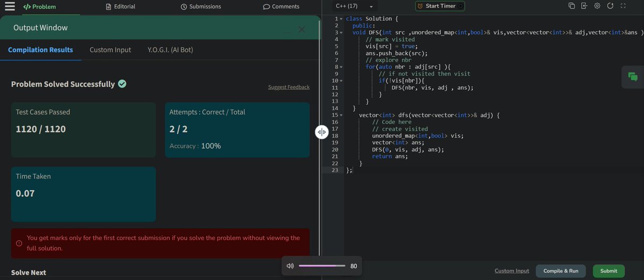This screenshot has width=644, height=280.
Task: Click the Attempts : Correct / Total card
Action: [237, 130]
